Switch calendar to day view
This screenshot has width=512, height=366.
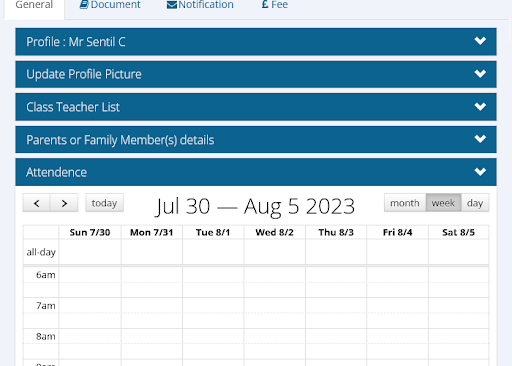coord(475,203)
